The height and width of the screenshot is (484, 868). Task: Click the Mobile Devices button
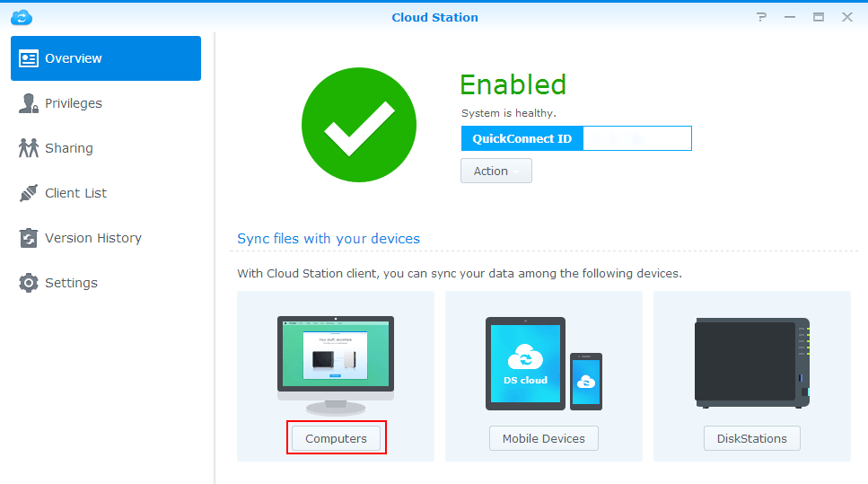[544, 438]
